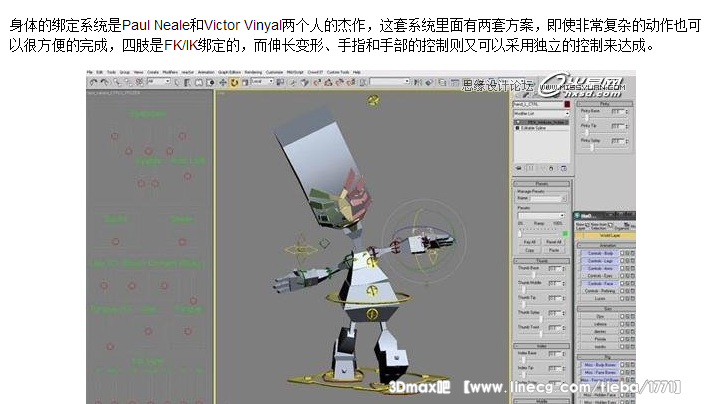
Task: Collapse the Animation rollout in layer panel
Action: point(607,245)
